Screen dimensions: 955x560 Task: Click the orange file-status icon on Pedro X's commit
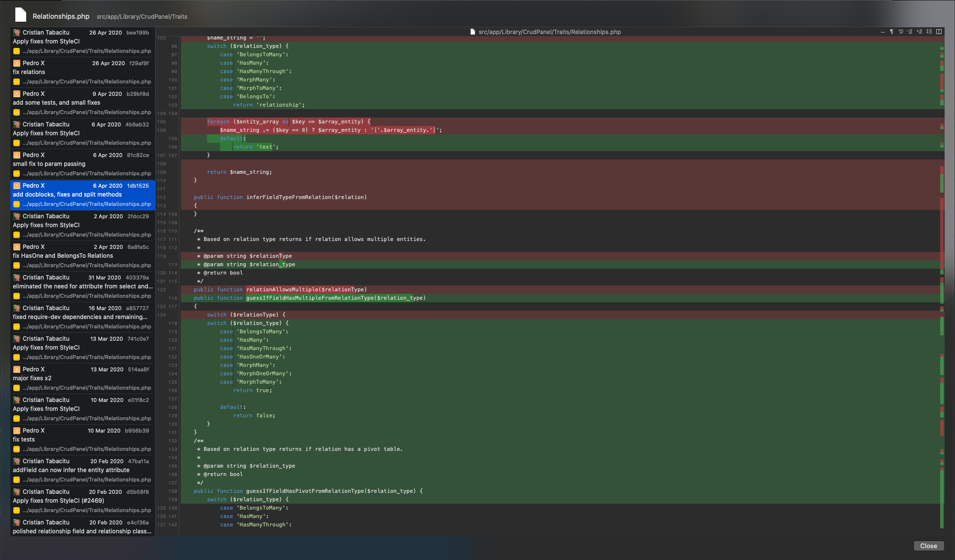[18, 63]
